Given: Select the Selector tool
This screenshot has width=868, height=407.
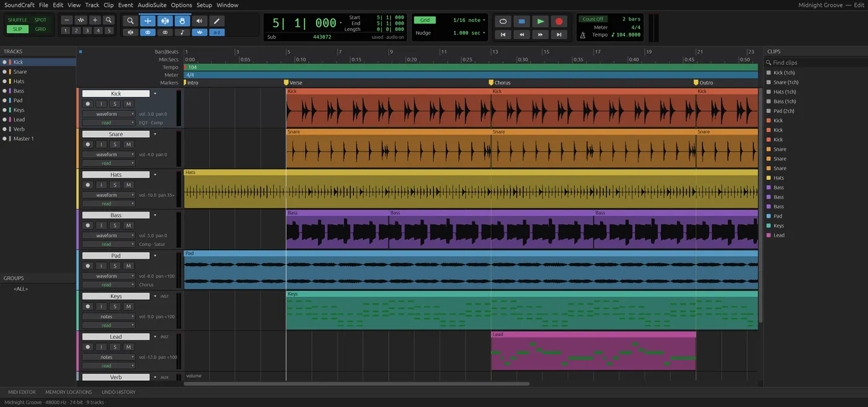Looking at the screenshot, I should coord(165,20).
